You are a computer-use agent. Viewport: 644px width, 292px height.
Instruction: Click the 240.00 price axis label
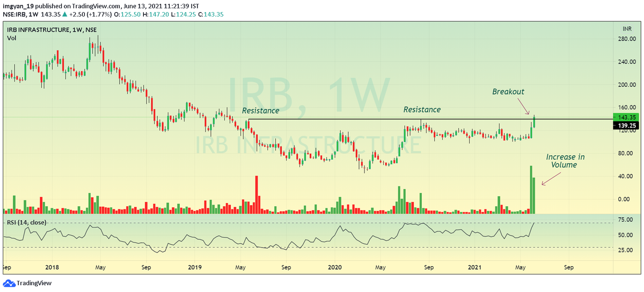point(627,62)
